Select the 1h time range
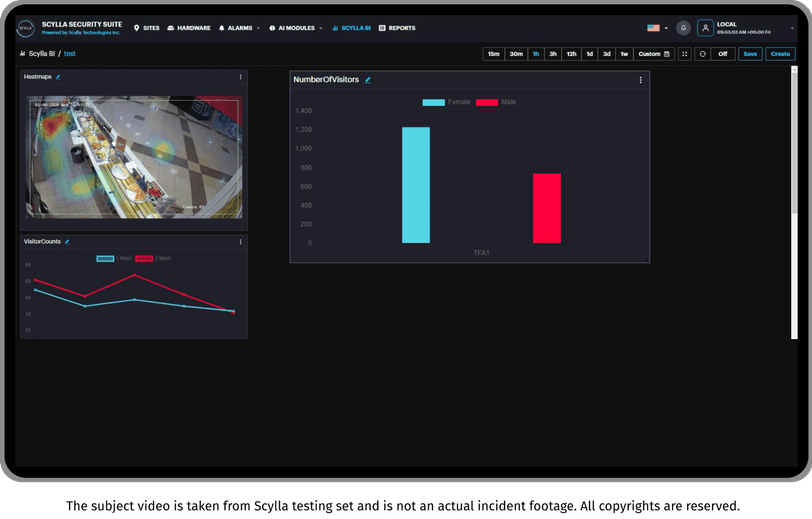This screenshot has width=812, height=519. pyautogui.click(x=536, y=54)
